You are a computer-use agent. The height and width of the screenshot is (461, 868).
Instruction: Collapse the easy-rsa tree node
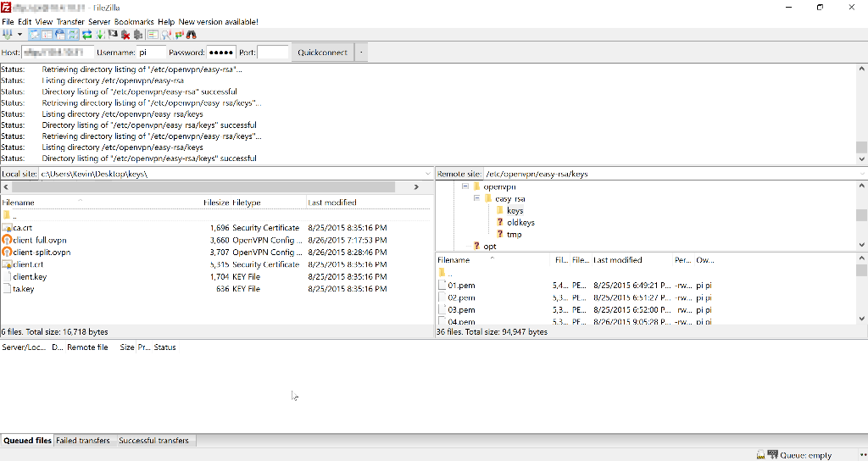[x=476, y=198]
